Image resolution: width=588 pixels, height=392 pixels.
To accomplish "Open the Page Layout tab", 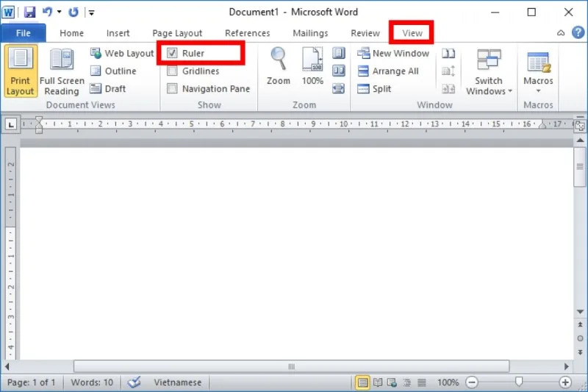I will point(177,33).
